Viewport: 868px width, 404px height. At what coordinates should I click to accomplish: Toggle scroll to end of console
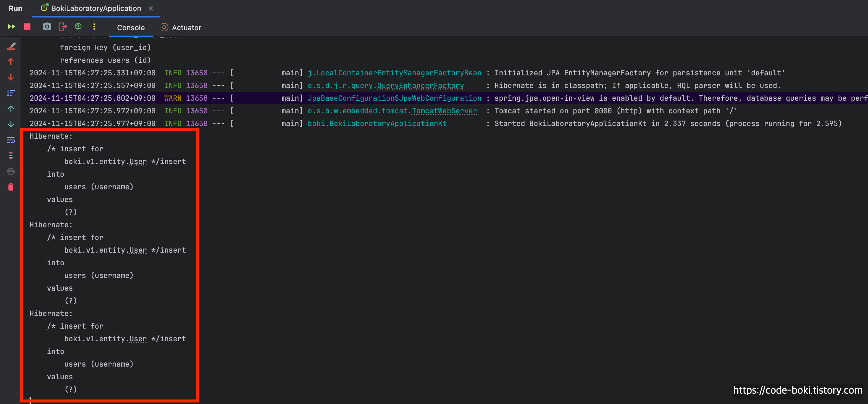(x=11, y=156)
